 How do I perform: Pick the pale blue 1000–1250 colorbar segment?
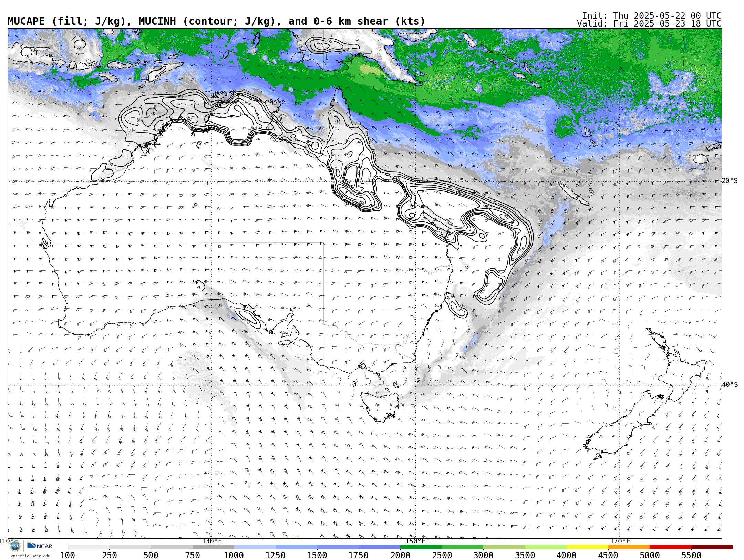click(255, 547)
